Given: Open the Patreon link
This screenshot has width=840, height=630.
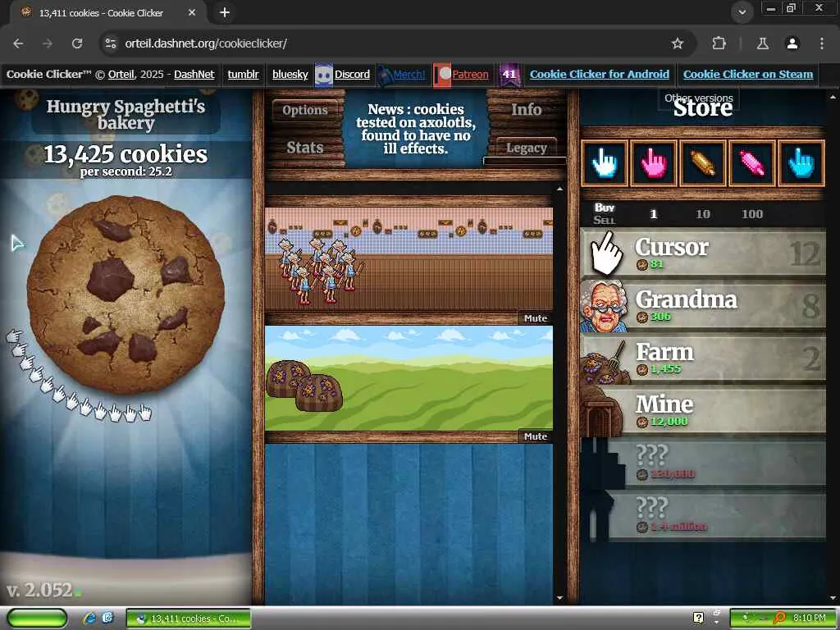Looking at the screenshot, I should pyautogui.click(x=470, y=75).
